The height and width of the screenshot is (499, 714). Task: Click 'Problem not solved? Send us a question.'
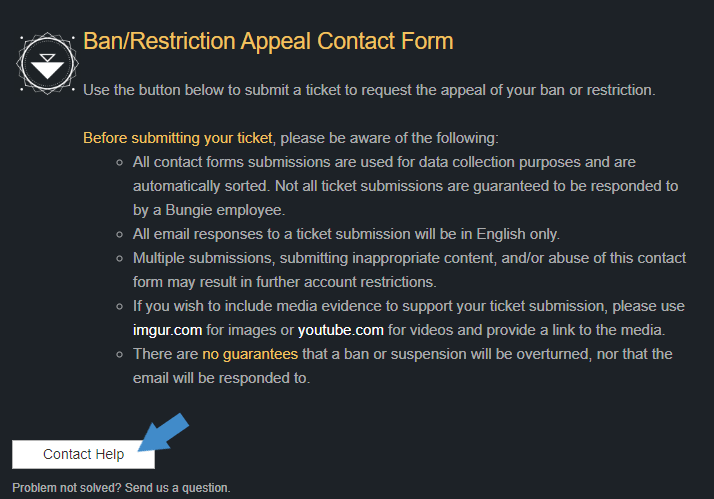[x=121, y=488]
